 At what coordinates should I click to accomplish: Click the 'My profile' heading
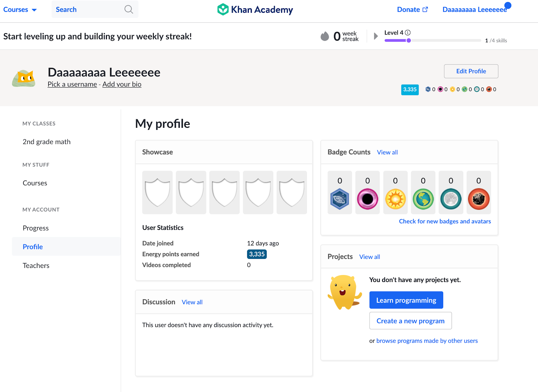[163, 124]
